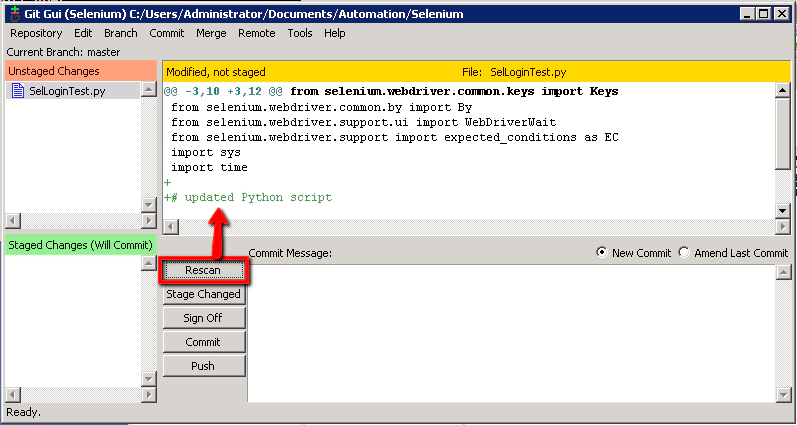
Task: Click the diff pane scroll-right arrow
Action: coord(783,227)
